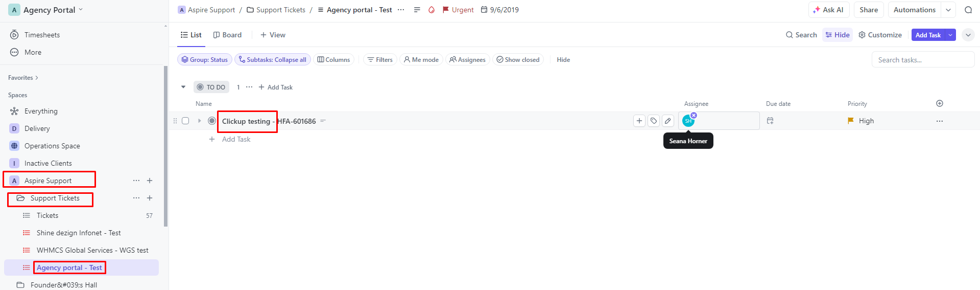Click the chat bubble icon at top right
The height and width of the screenshot is (290, 980).
968,10
